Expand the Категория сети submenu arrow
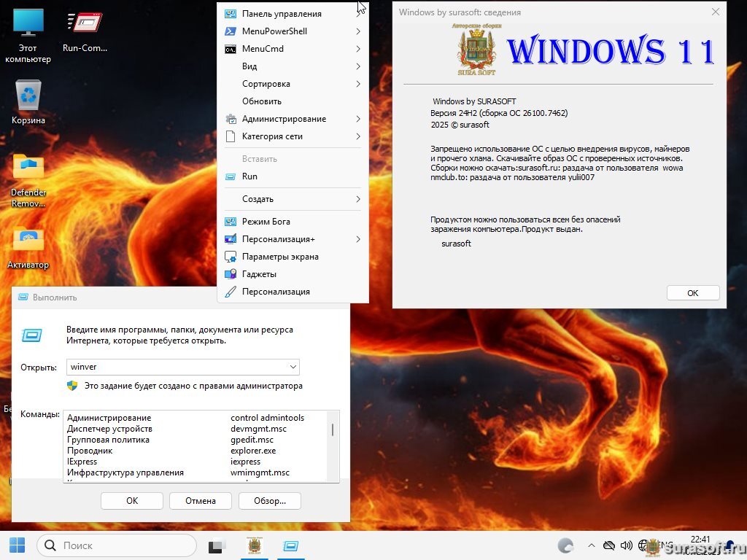Screen dimensions: 747x560 coord(357,136)
